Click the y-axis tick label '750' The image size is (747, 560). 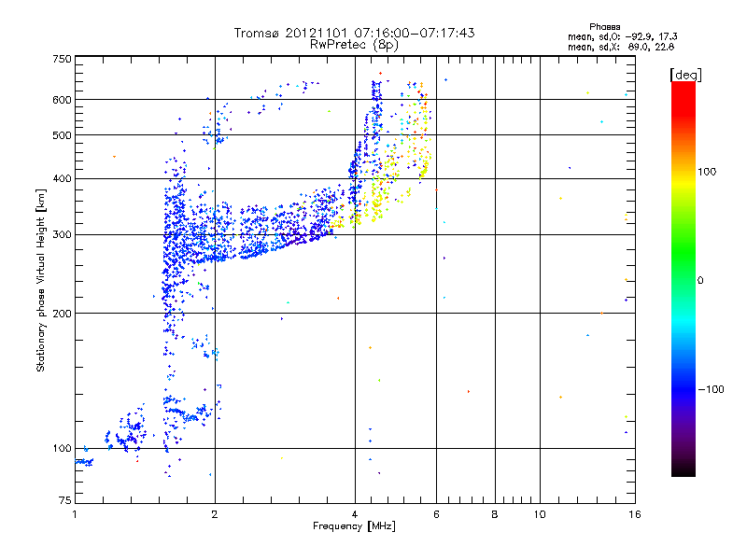62,59
